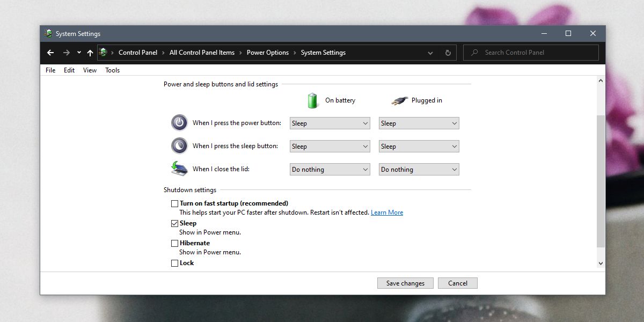Open close lid On battery dropdown

coord(330,170)
